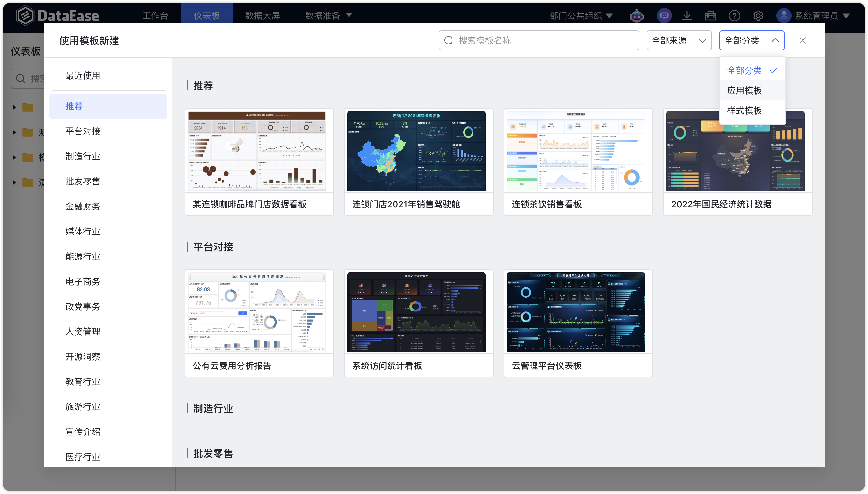
Task: Click the background dashboard search magnifier icon
Action: pyautogui.click(x=20, y=79)
